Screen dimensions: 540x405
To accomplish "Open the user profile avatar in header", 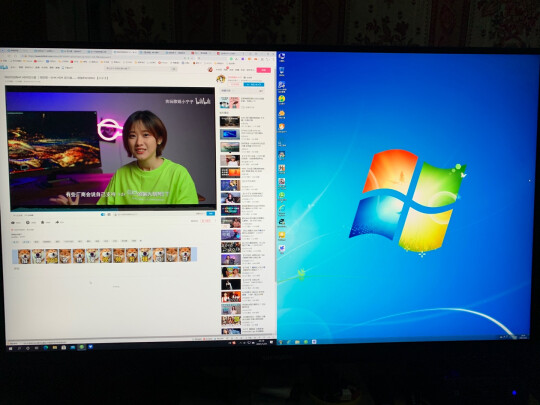I will 210,70.
